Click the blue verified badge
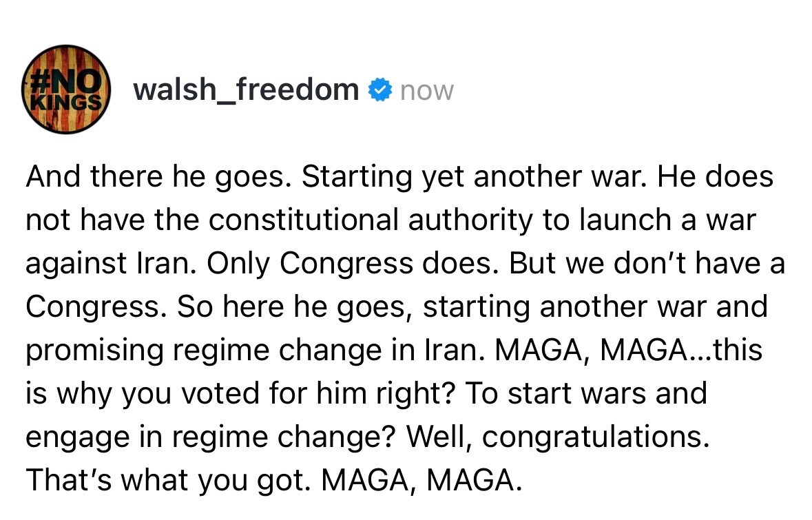The height and width of the screenshot is (520, 812). 379,90
